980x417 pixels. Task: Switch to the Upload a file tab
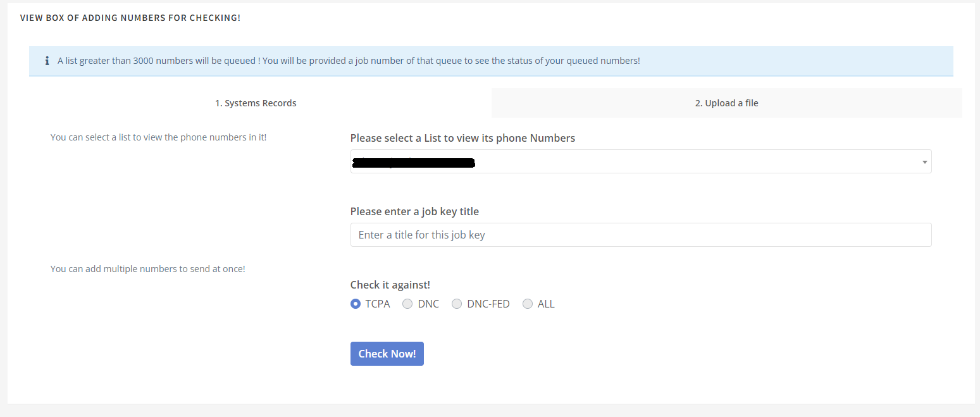[727, 103]
